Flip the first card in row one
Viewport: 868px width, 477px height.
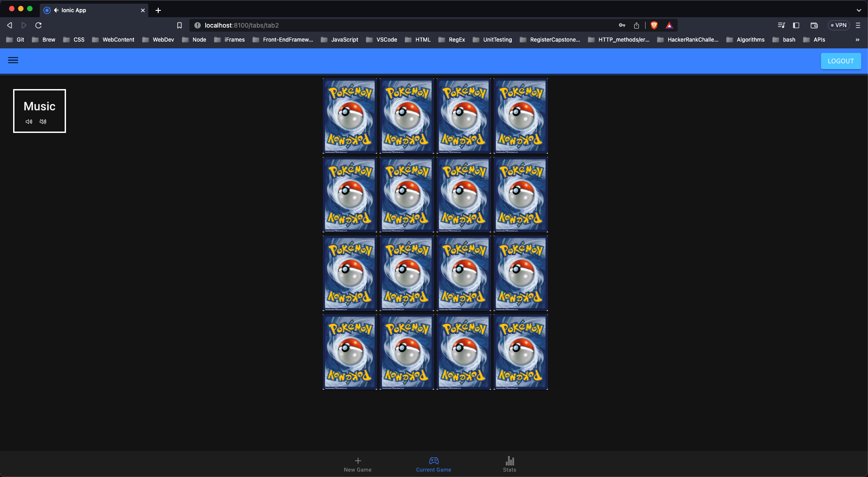(x=350, y=116)
